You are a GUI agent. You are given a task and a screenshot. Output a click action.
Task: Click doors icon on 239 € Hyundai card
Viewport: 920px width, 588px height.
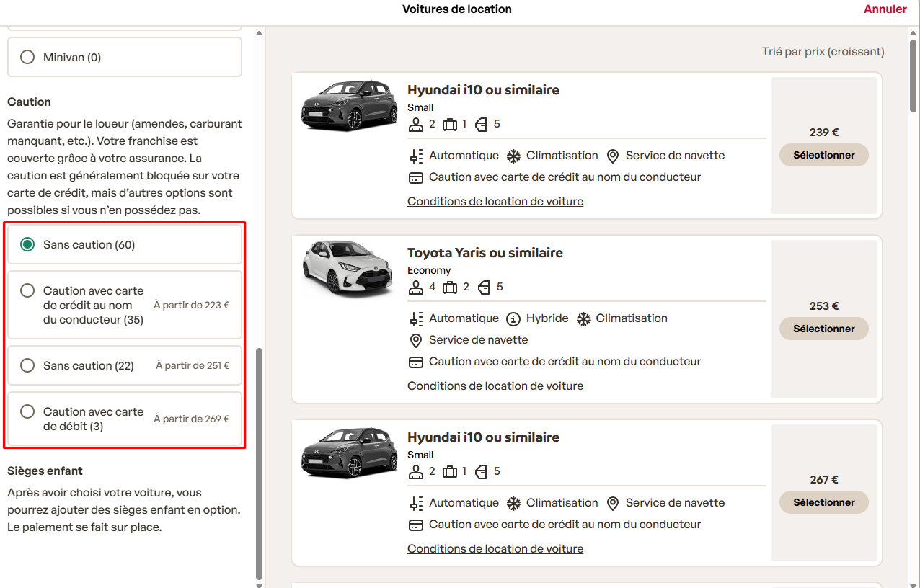coord(483,124)
